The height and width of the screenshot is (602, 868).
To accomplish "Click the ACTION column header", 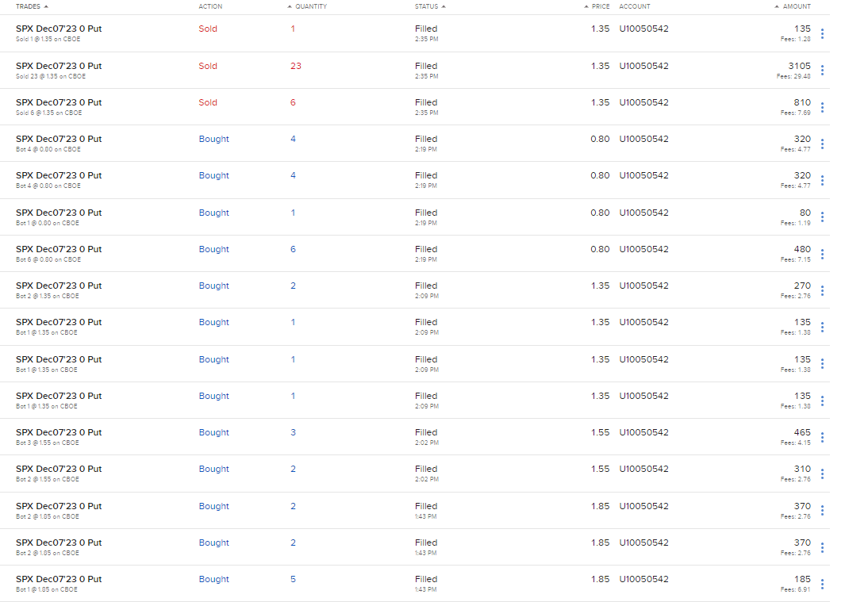I will pos(210,6).
